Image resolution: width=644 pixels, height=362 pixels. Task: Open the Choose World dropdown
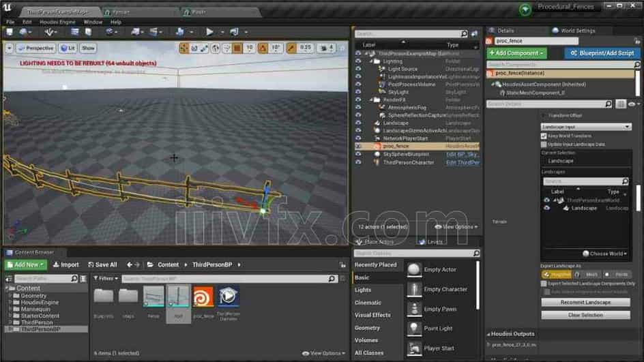pos(605,254)
